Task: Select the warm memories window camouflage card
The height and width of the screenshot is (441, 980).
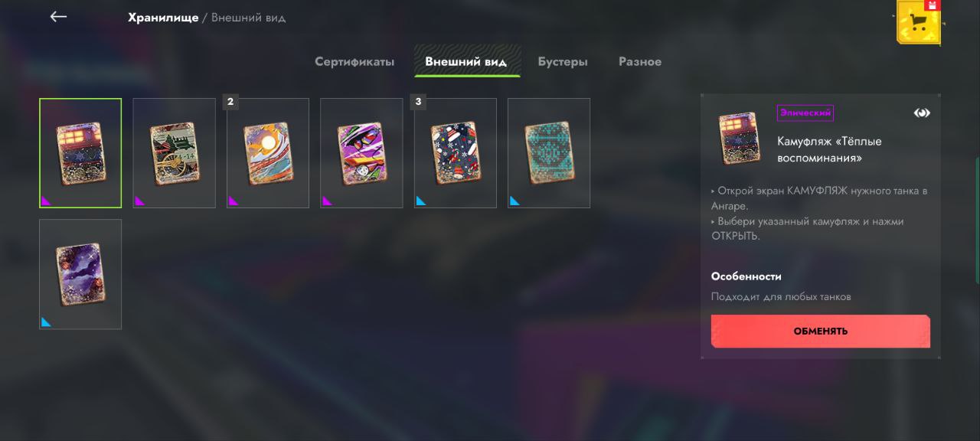Action: click(x=80, y=153)
